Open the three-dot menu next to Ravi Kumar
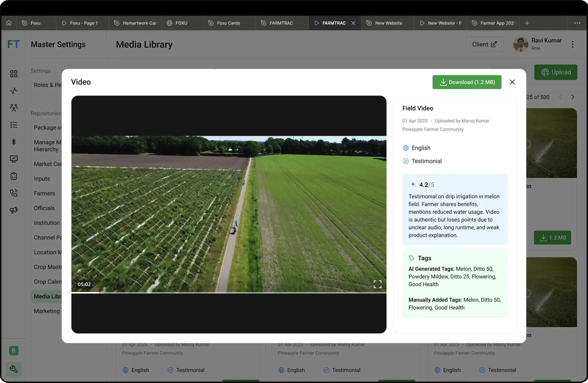588x383 pixels. (x=572, y=45)
